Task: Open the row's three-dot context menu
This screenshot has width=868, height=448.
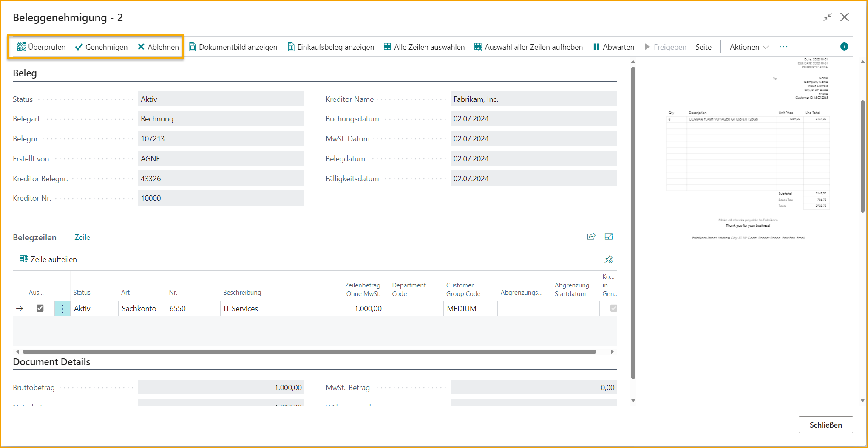Action: click(x=62, y=309)
